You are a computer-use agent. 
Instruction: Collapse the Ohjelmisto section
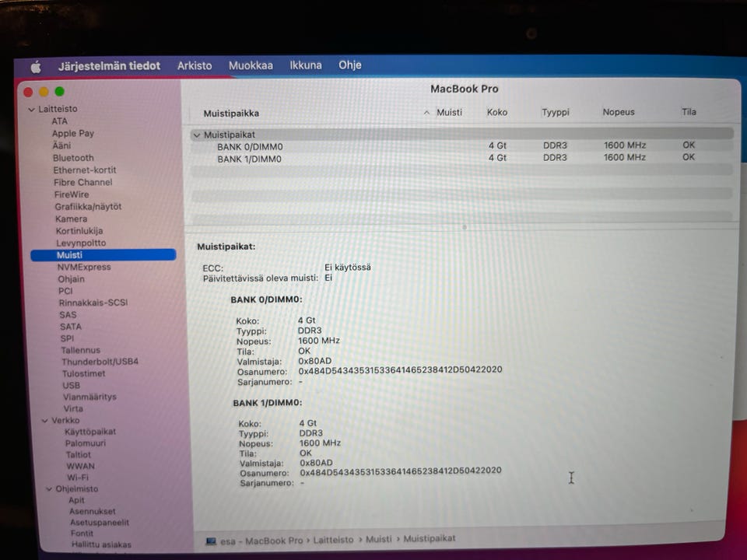(x=48, y=489)
